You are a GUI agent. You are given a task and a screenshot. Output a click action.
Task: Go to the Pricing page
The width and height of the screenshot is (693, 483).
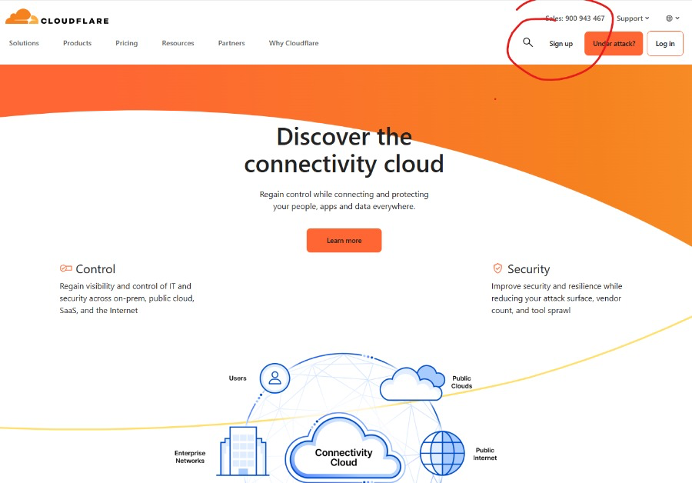(126, 43)
